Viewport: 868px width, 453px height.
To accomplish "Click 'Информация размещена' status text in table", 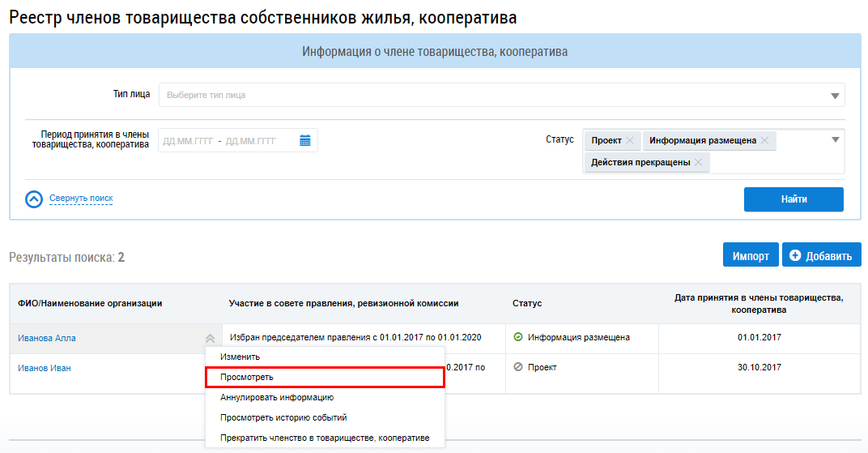I will tap(578, 337).
